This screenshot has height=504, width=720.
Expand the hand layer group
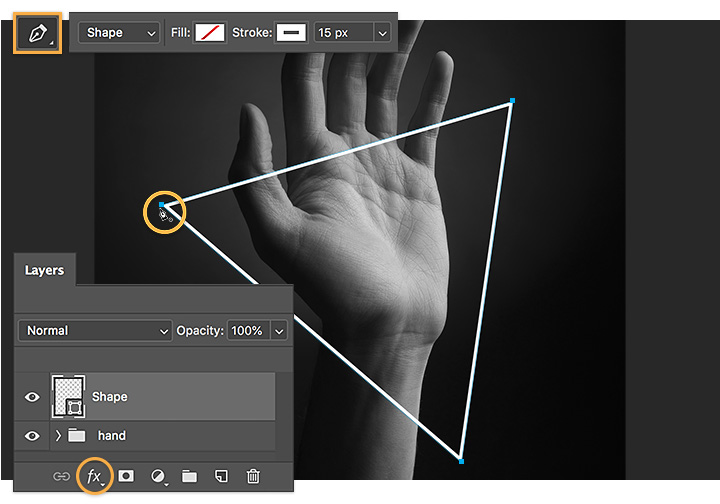tap(58, 435)
